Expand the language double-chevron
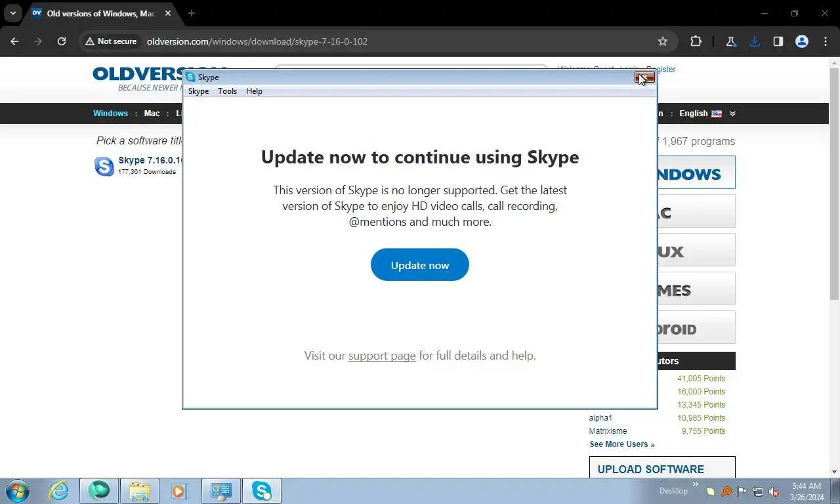840x504 pixels. click(x=732, y=114)
